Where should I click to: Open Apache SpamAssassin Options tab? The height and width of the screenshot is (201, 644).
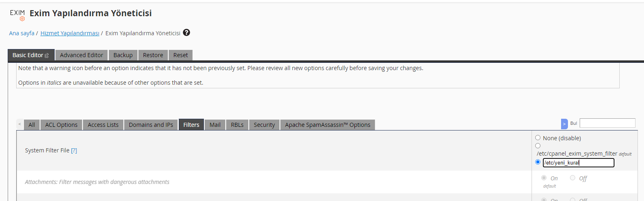pyautogui.click(x=328, y=125)
